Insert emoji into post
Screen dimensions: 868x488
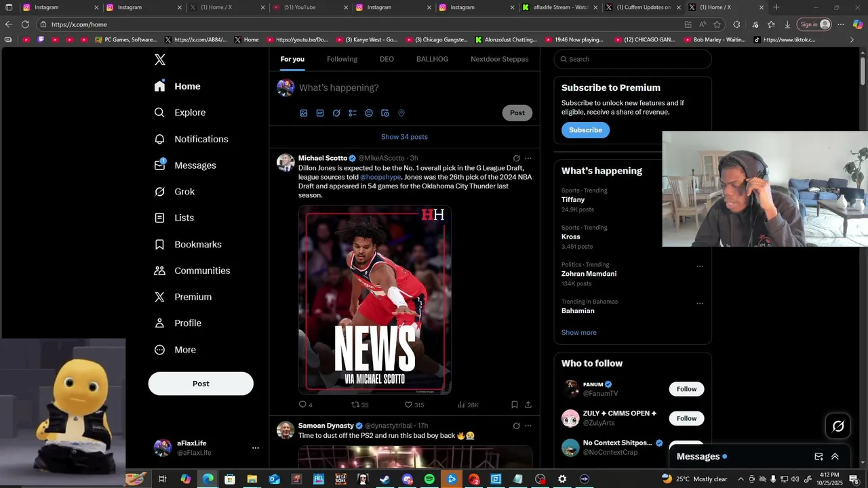coord(369,113)
